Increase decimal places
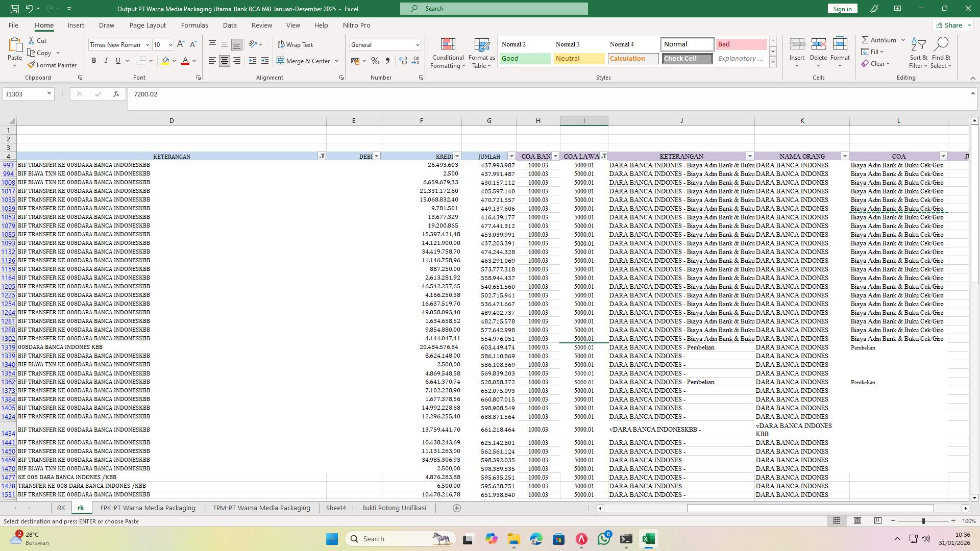 [x=403, y=61]
